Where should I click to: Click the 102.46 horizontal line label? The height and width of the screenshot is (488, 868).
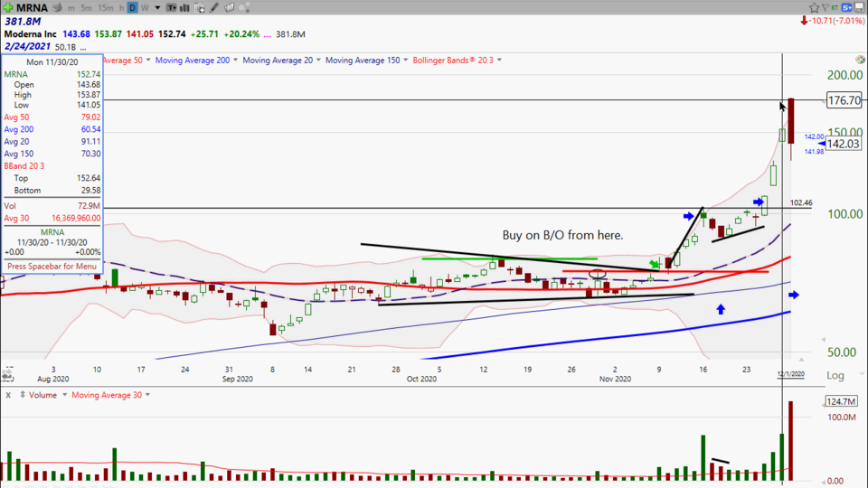click(x=801, y=203)
